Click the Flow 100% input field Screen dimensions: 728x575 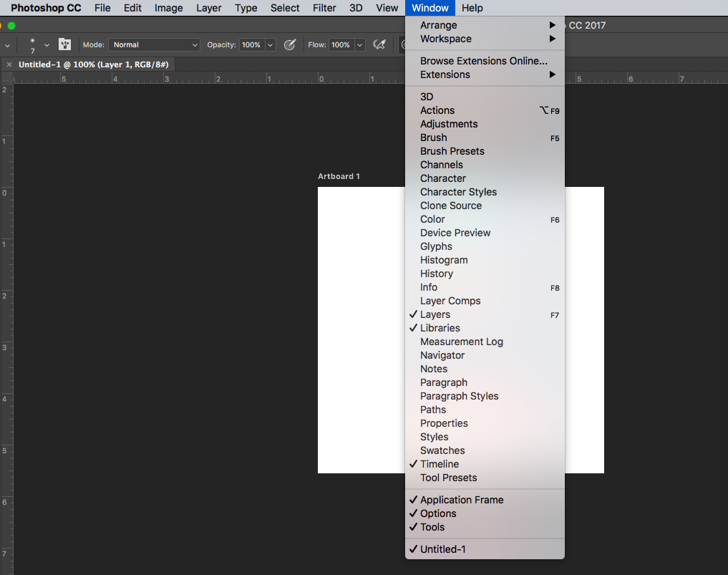(x=341, y=44)
